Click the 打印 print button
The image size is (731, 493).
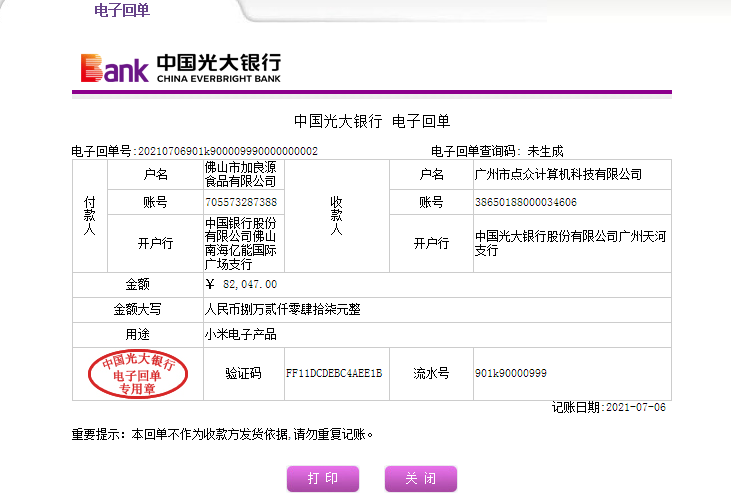click(x=323, y=478)
